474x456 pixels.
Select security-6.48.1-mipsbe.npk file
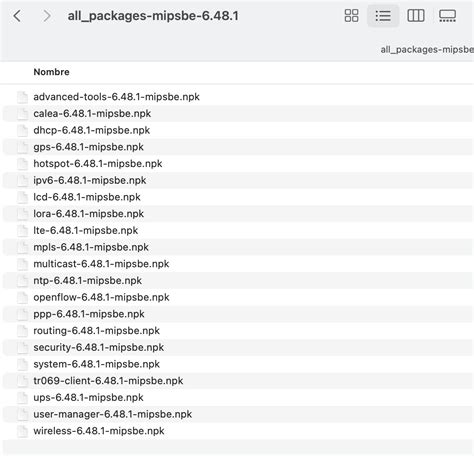98,347
